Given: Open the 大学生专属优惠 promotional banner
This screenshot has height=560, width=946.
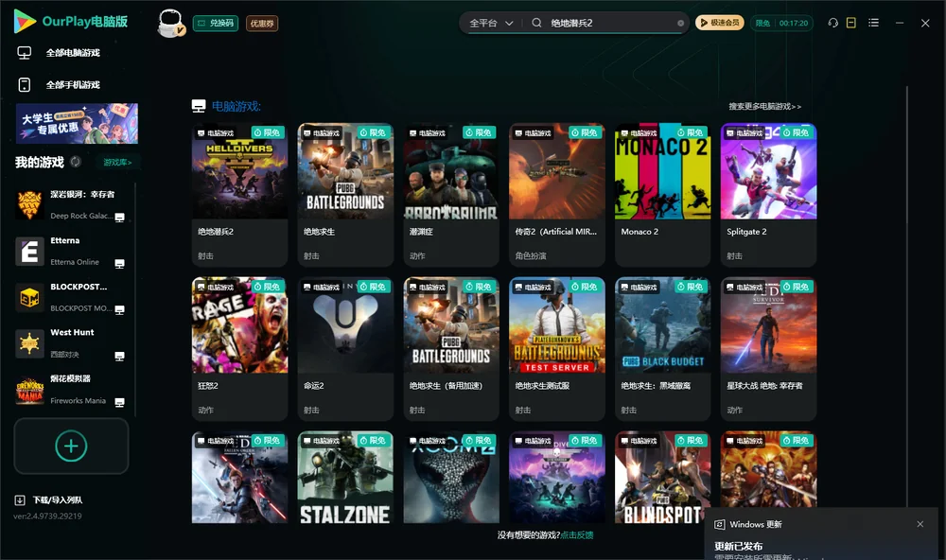Looking at the screenshot, I should point(77,123).
